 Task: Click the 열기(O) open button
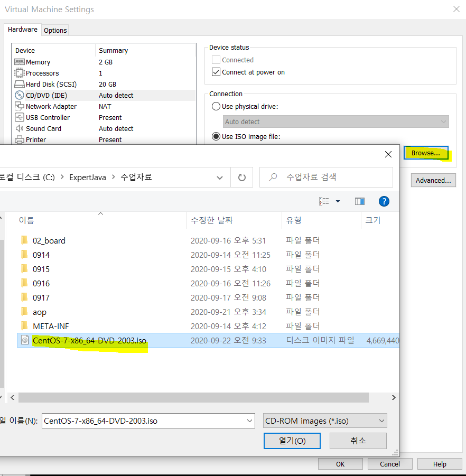(292, 441)
